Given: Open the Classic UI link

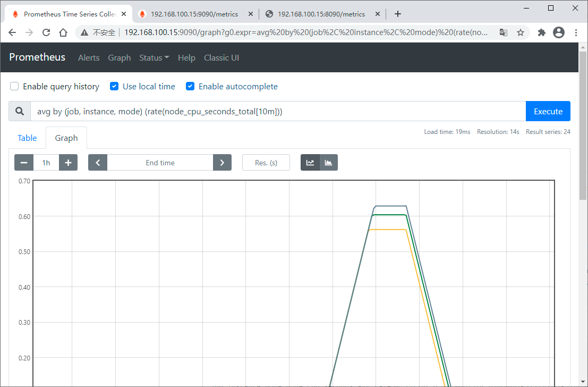Looking at the screenshot, I should [x=221, y=57].
